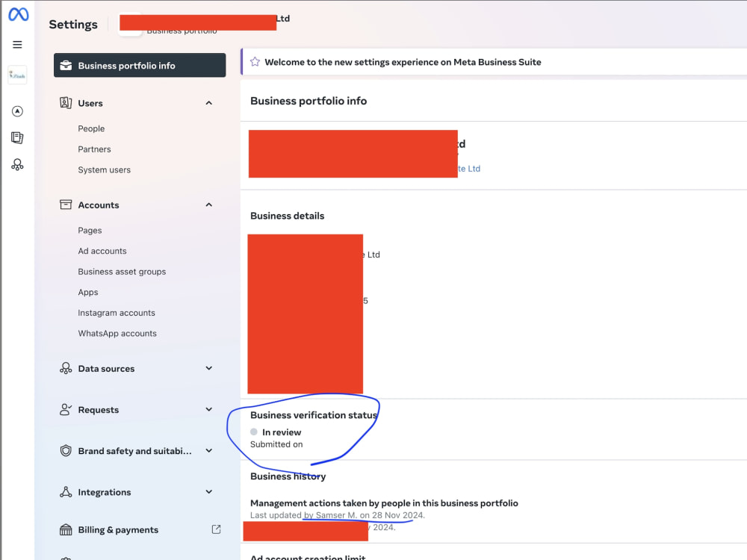Click the Settings page title
747x560 pixels.
point(73,25)
